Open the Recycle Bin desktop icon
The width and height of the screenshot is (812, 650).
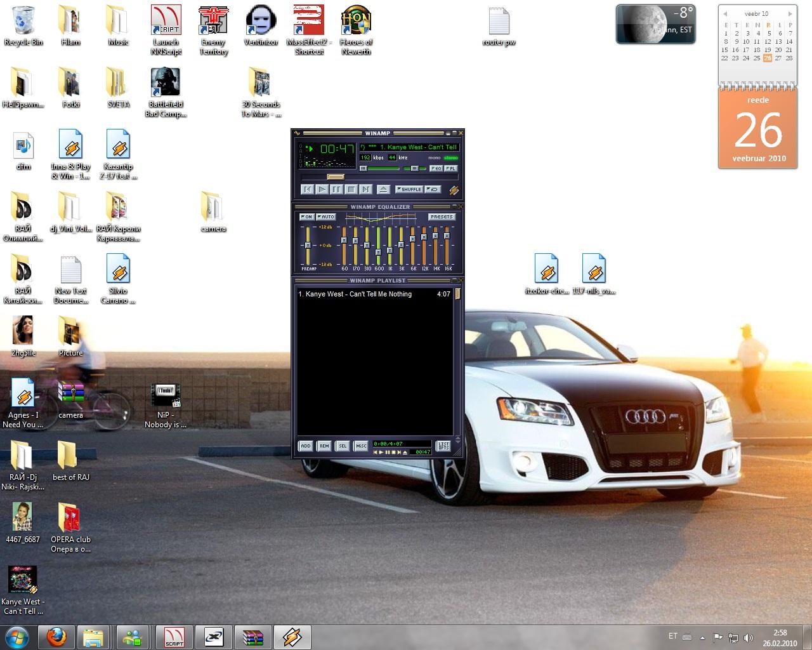click(x=23, y=25)
